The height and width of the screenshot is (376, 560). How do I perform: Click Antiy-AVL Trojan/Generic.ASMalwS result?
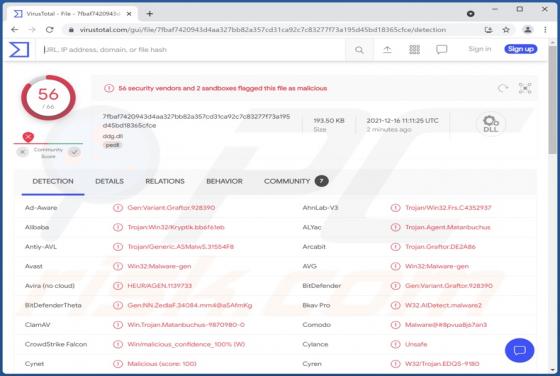tap(180, 247)
